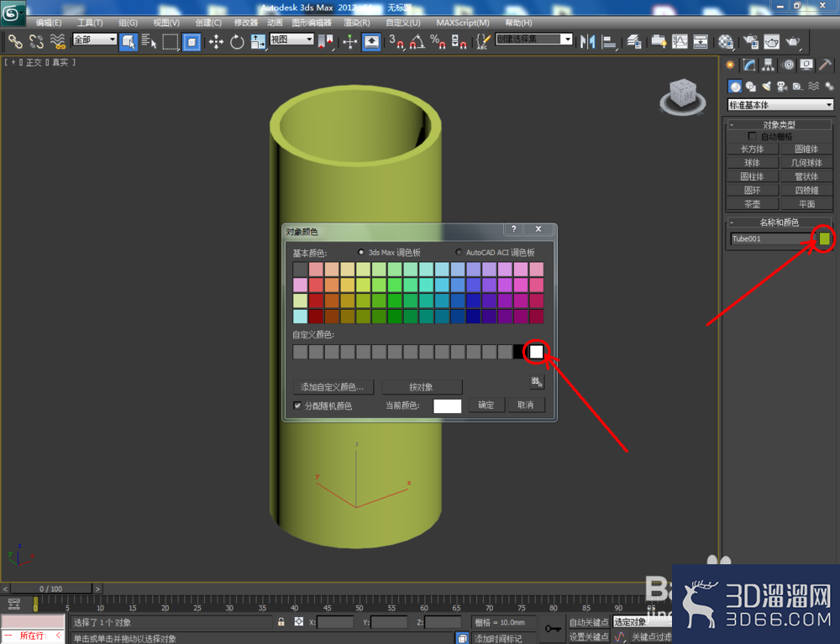Cancel dialog with 取消 button
The image size is (840, 644).
[x=526, y=406]
